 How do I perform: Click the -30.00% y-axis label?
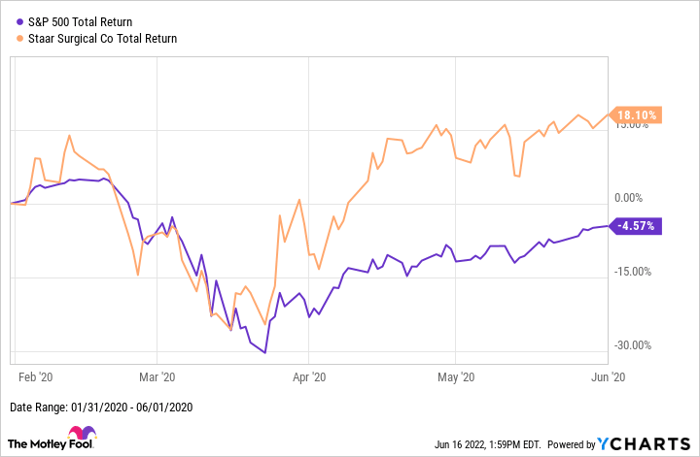click(x=632, y=346)
